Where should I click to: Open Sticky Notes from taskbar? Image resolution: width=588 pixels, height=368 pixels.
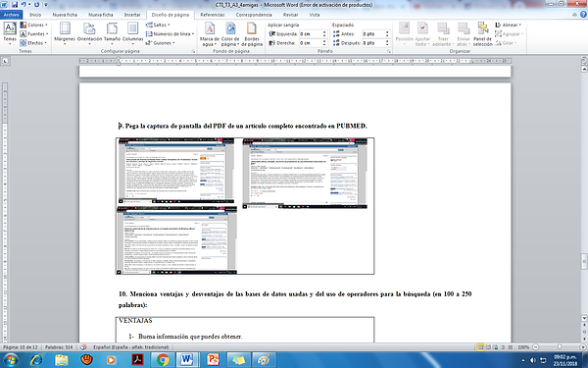(x=238, y=360)
